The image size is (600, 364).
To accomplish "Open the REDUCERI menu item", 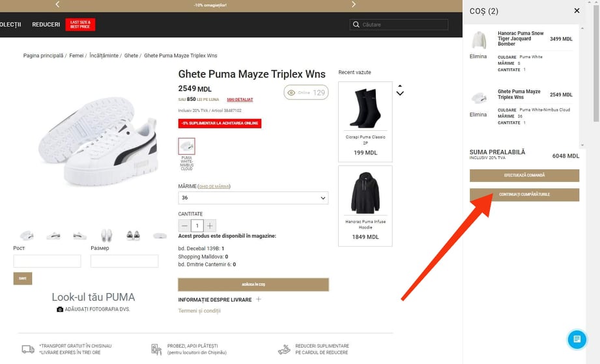I will point(46,25).
